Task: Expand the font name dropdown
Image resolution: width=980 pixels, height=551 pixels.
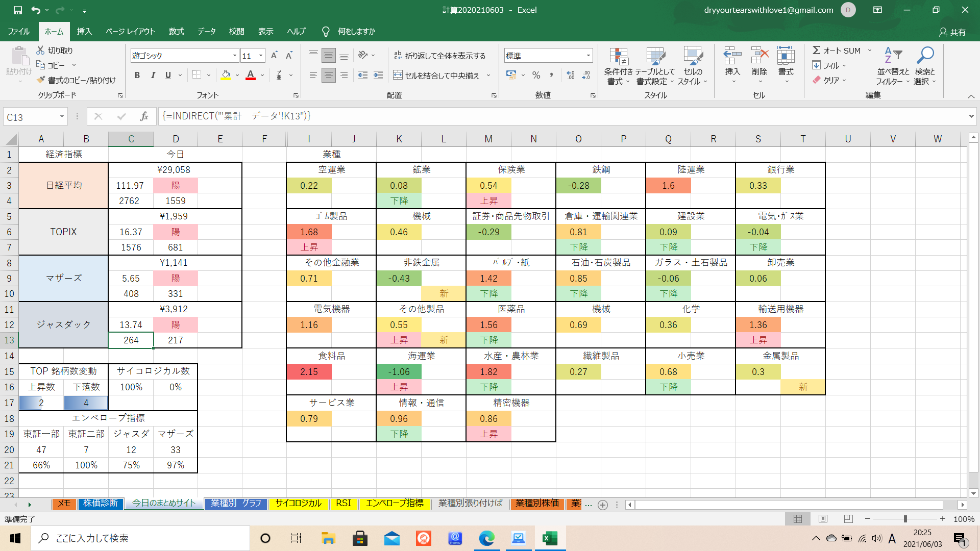Action: [235, 56]
